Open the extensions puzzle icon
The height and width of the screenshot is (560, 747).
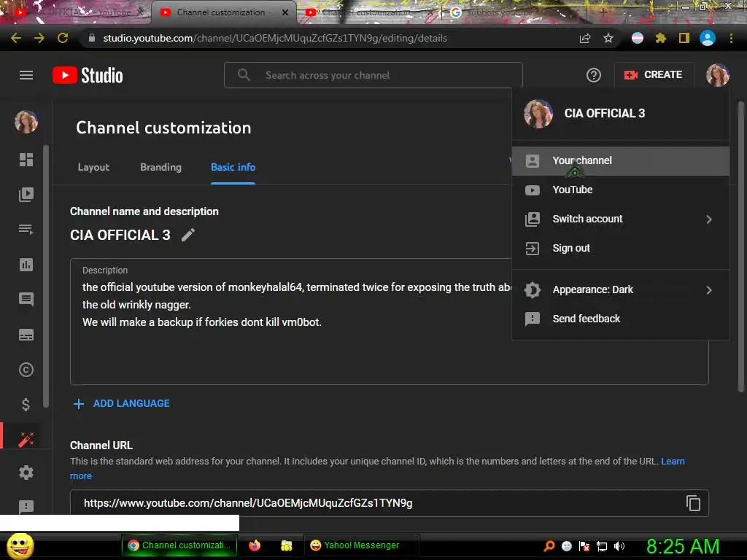click(x=660, y=38)
